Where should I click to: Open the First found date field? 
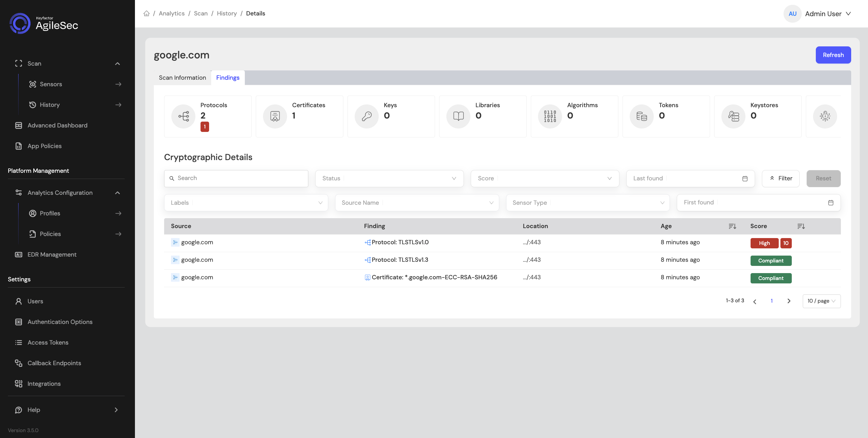758,203
